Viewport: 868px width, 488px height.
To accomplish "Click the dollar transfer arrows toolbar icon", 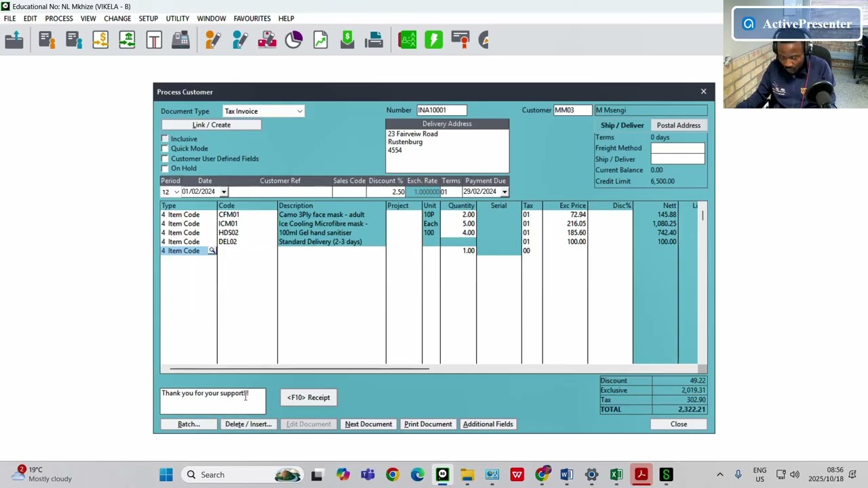I will (100, 40).
